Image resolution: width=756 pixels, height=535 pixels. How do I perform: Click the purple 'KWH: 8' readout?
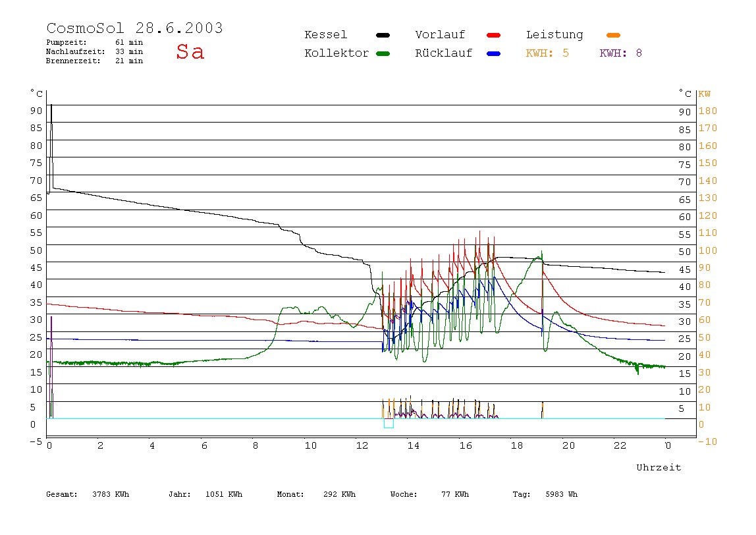point(620,53)
